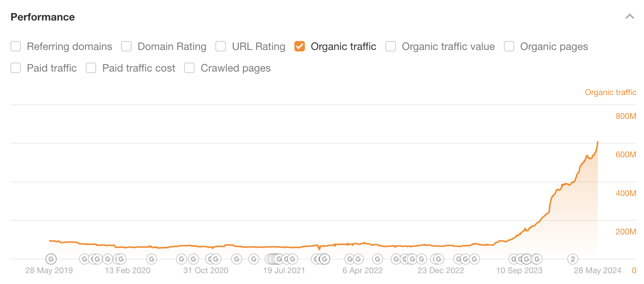The width and height of the screenshot is (644, 284).
Task: Click the Google update marker above 31 Oct 2020
Action: coord(193,259)
